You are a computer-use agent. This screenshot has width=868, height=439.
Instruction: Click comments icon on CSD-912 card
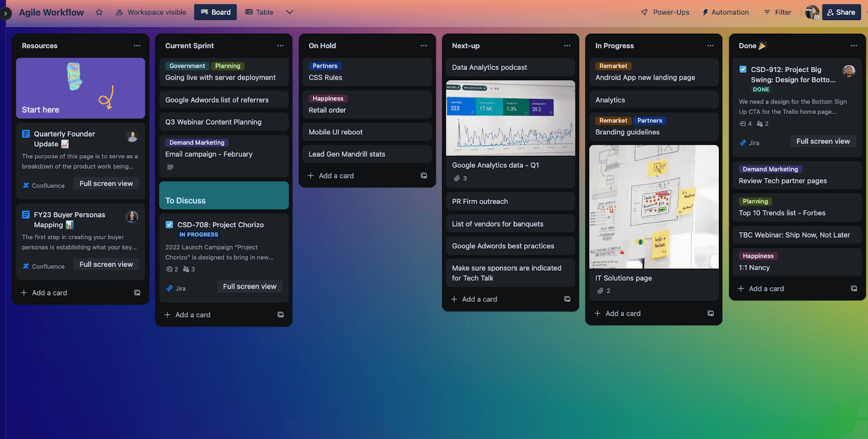click(743, 124)
